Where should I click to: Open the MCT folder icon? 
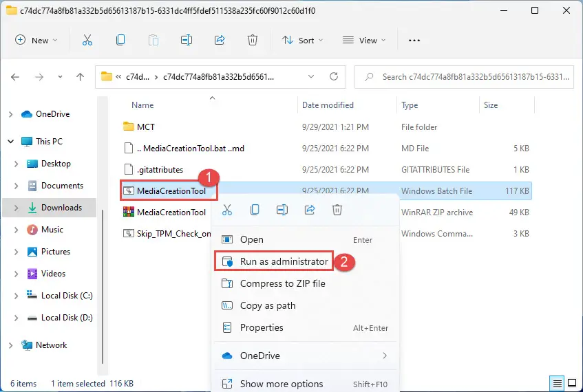pyautogui.click(x=128, y=127)
